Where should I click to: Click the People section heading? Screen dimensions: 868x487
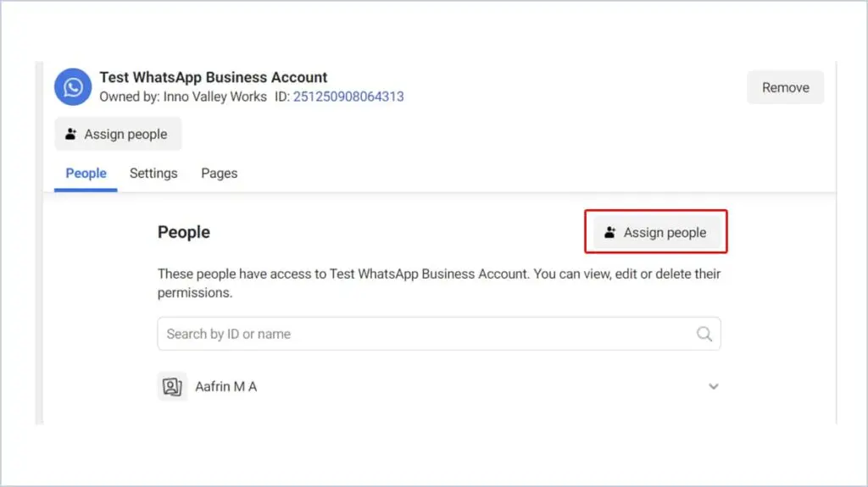(184, 232)
